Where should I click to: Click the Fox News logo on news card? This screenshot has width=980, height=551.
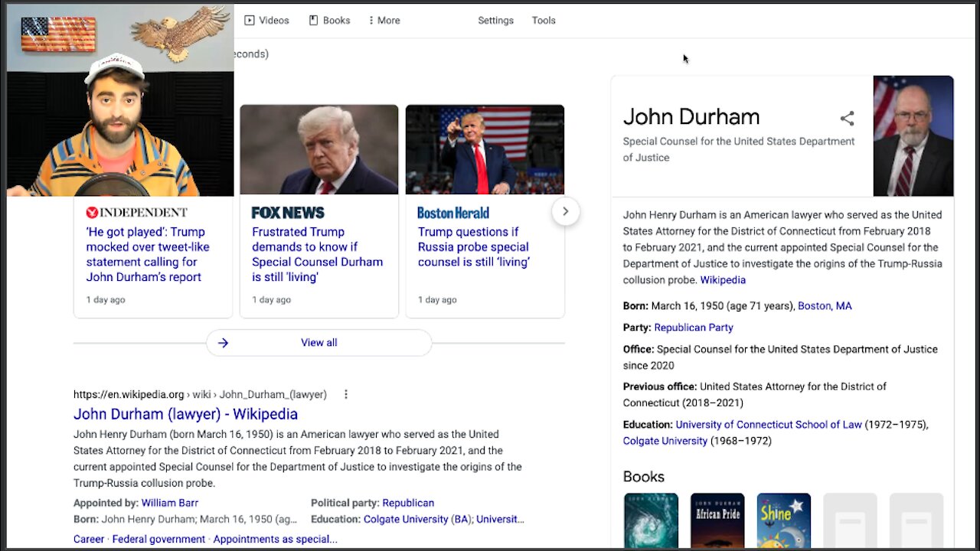coord(288,212)
